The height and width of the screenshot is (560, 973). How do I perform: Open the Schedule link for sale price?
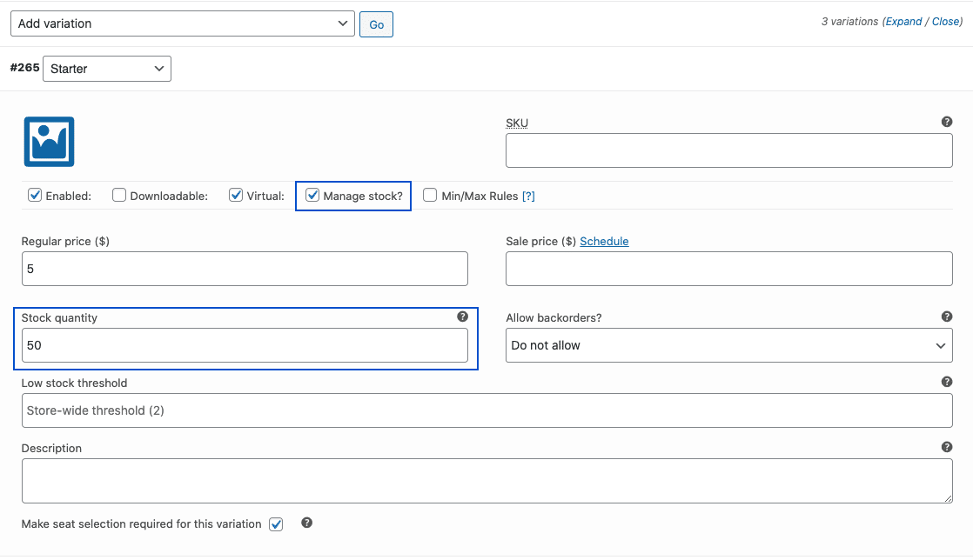click(x=604, y=241)
